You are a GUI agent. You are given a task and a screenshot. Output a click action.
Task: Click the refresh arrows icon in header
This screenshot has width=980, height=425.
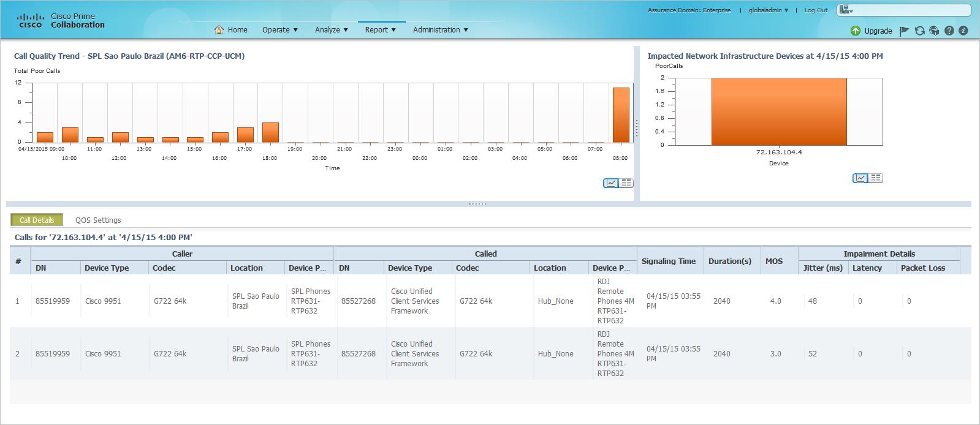pos(919,31)
